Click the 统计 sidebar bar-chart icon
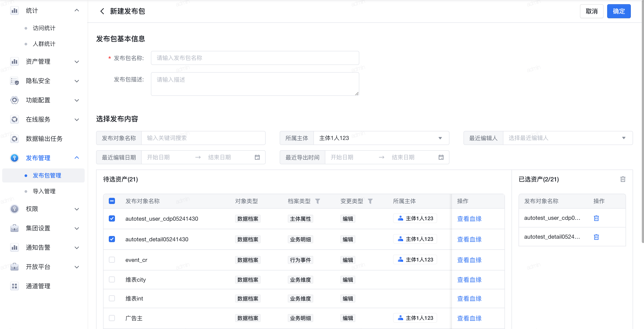This screenshot has height=329, width=644. (14, 11)
